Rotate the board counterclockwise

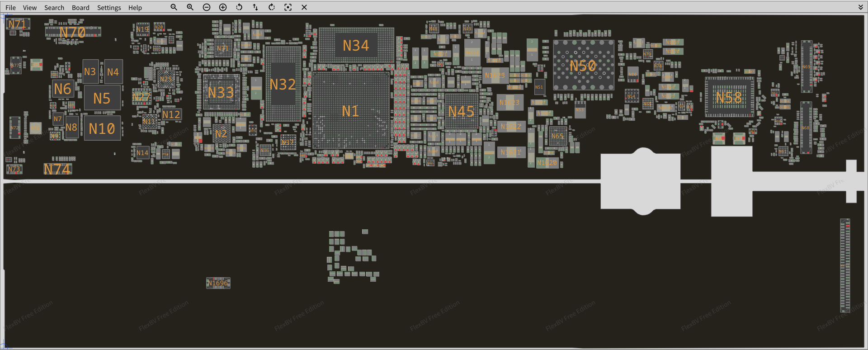(239, 7)
